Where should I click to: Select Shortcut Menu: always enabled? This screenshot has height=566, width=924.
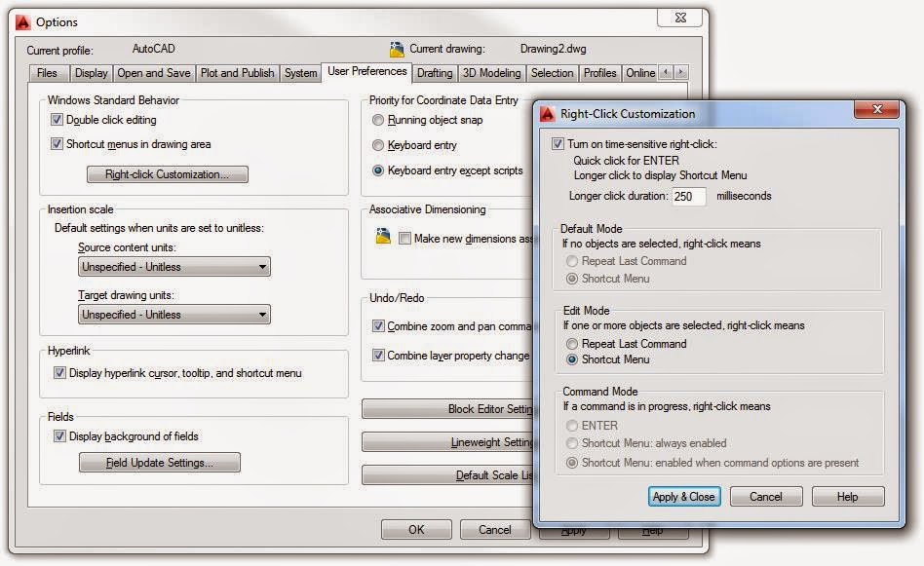pos(571,443)
